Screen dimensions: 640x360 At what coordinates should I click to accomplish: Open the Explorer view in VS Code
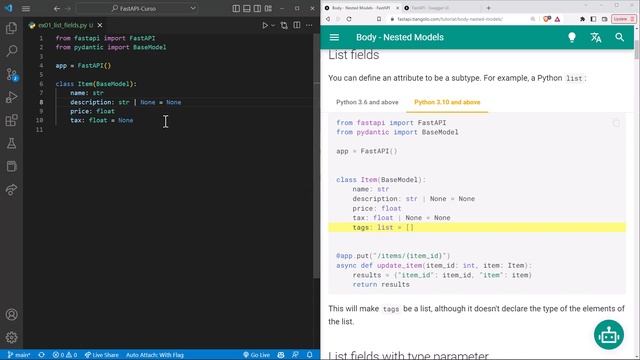click(x=11, y=28)
